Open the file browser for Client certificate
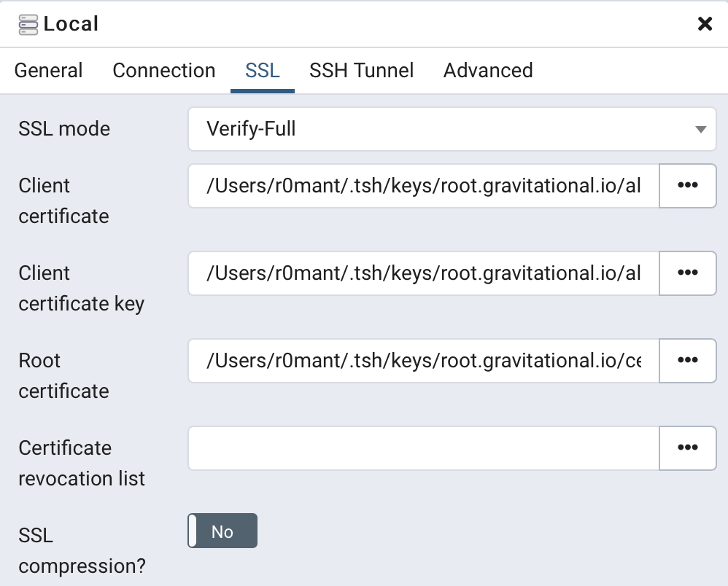 tap(687, 186)
